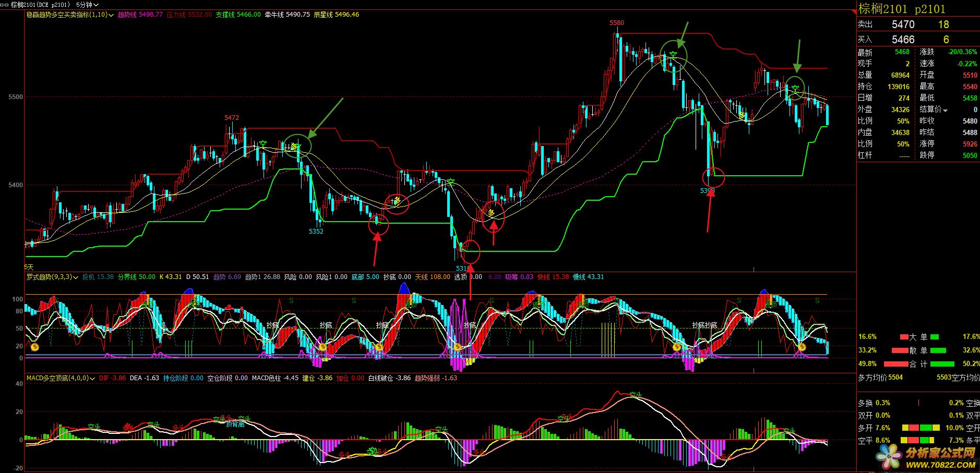This screenshot has width=980, height=473.
Task: Select the DEA -1.63 MACD value
Action: [144, 378]
